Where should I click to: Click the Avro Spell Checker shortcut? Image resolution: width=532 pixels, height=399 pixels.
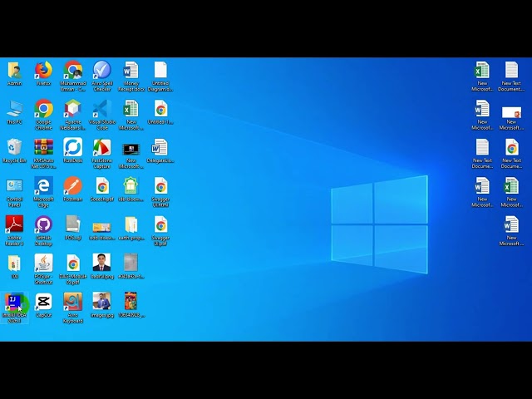101,76
